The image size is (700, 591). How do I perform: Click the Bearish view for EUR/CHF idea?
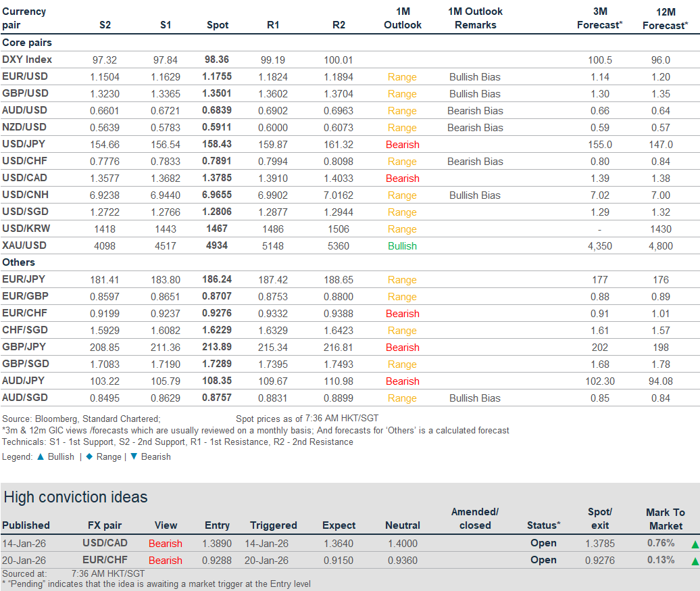(x=166, y=561)
